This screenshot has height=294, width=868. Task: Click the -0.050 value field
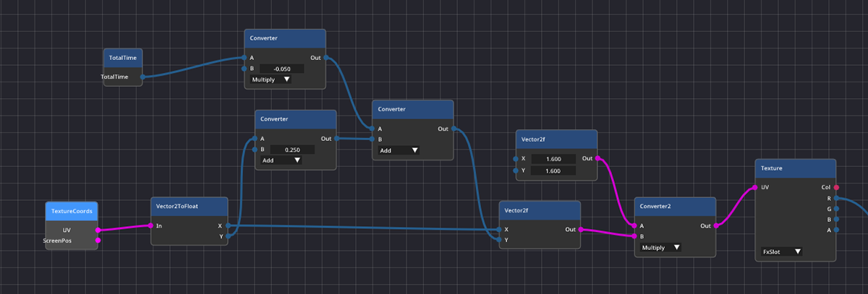(x=281, y=69)
